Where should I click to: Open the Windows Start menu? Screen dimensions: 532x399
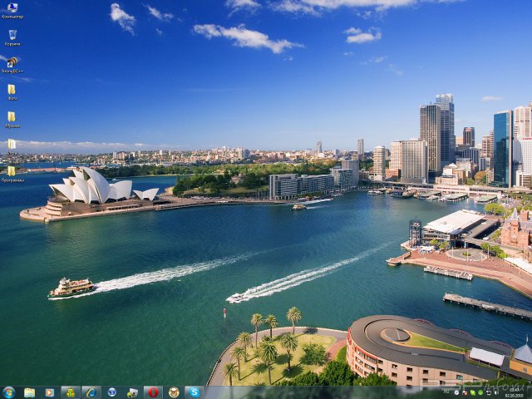(9, 392)
